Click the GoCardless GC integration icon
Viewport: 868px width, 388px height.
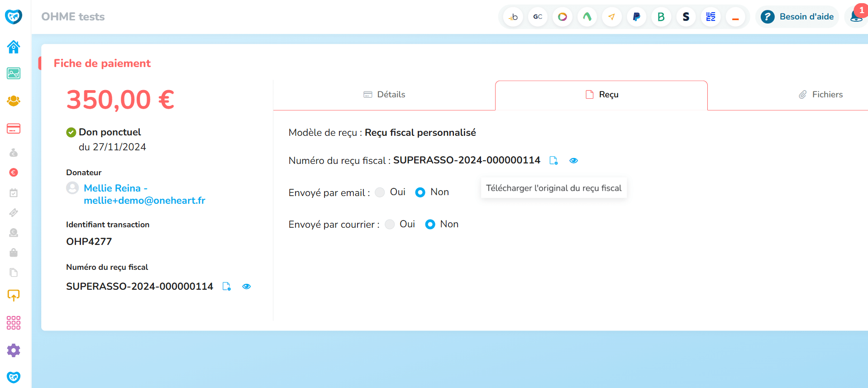(538, 17)
